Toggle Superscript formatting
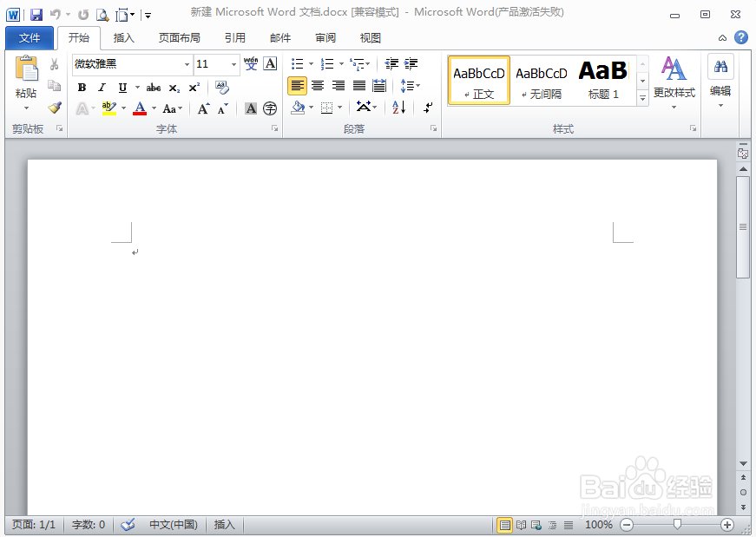Viewport: 756px width, 537px height. pyautogui.click(x=194, y=88)
